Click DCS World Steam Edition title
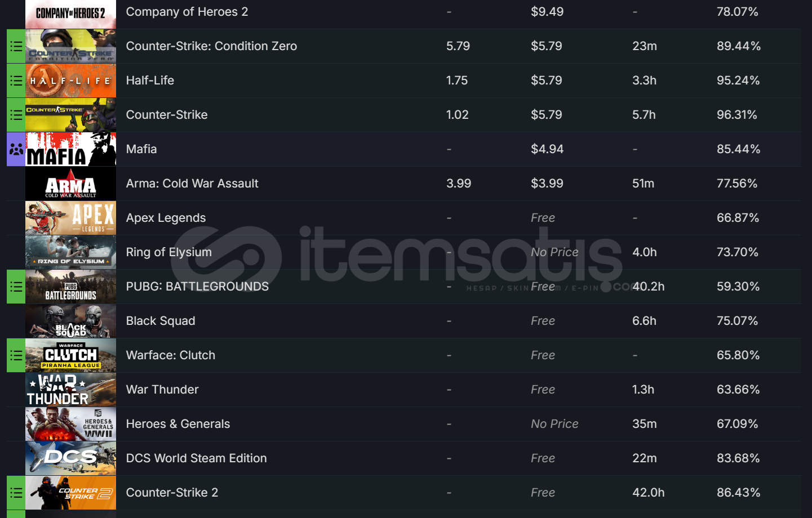This screenshot has height=518, width=812. [196, 458]
